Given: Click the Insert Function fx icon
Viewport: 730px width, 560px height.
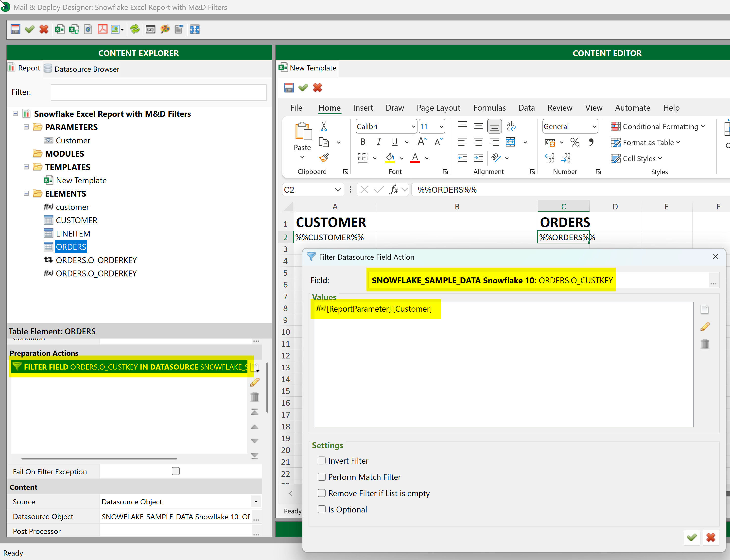Looking at the screenshot, I should point(394,190).
